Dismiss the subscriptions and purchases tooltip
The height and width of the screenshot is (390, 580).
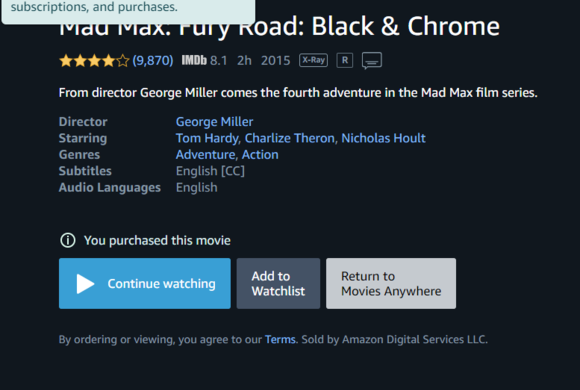point(128,9)
